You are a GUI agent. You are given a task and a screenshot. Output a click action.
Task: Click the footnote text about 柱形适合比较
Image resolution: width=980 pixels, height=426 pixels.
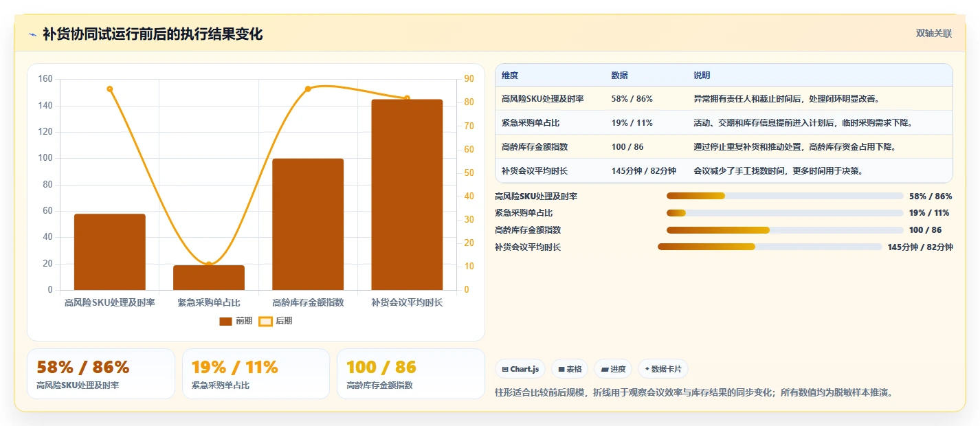coord(693,393)
